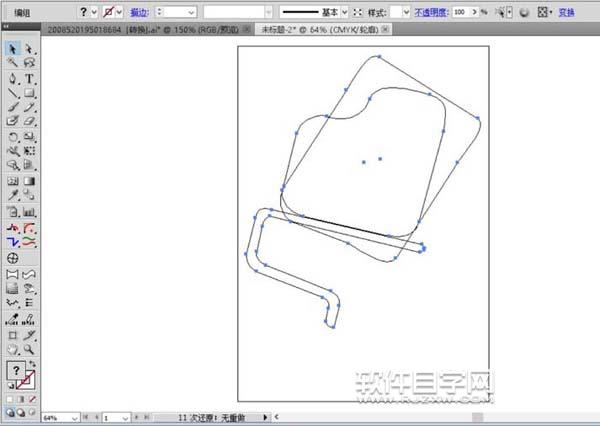The image size is (600, 426).
Task: Select the Column Graph tool
Action: pos(29,211)
